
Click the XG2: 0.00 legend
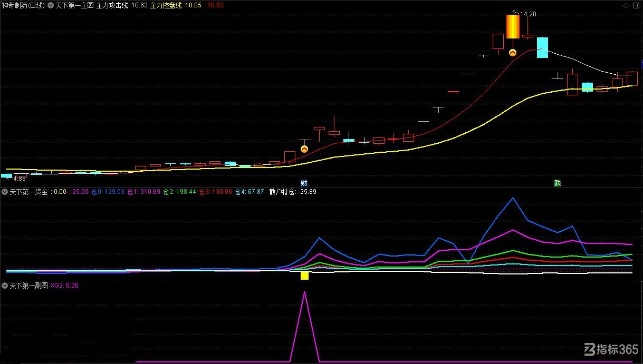[x=64, y=285]
